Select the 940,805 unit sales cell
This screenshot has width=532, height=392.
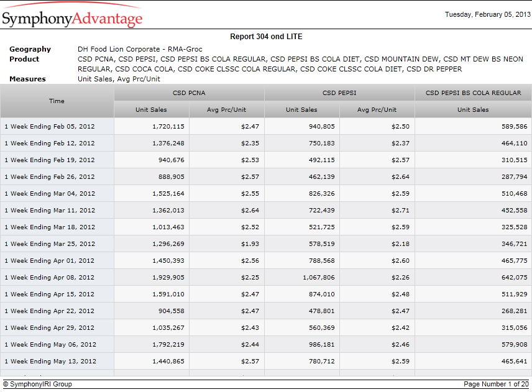click(x=301, y=127)
